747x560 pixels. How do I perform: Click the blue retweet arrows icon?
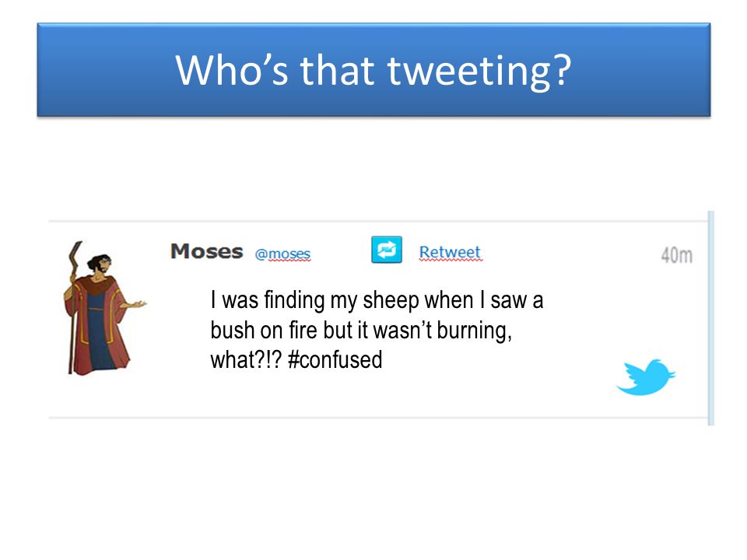(x=387, y=250)
